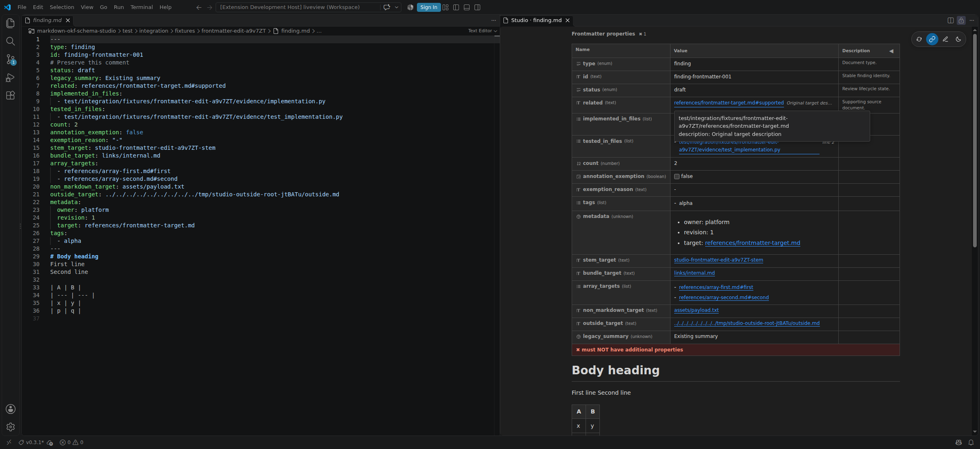Go back with the left arrow

pyautogui.click(x=199, y=7)
